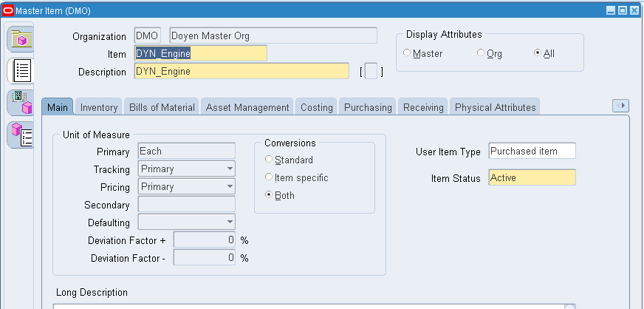Switch to the Inventory tab
644x309 pixels.
pos(98,107)
